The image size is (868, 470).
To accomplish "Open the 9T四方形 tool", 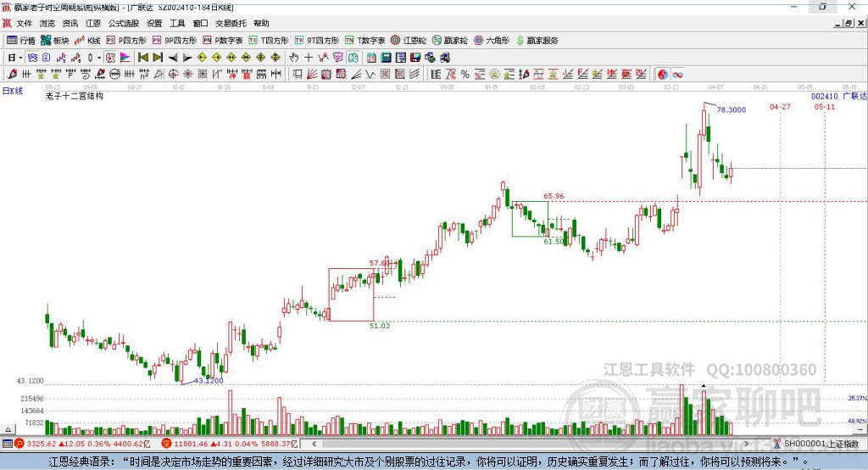I will pyautogui.click(x=317, y=41).
